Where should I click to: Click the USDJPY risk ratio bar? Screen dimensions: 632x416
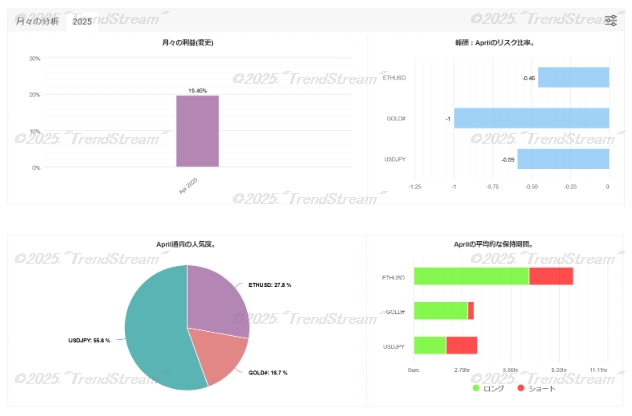[x=563, y=159]
